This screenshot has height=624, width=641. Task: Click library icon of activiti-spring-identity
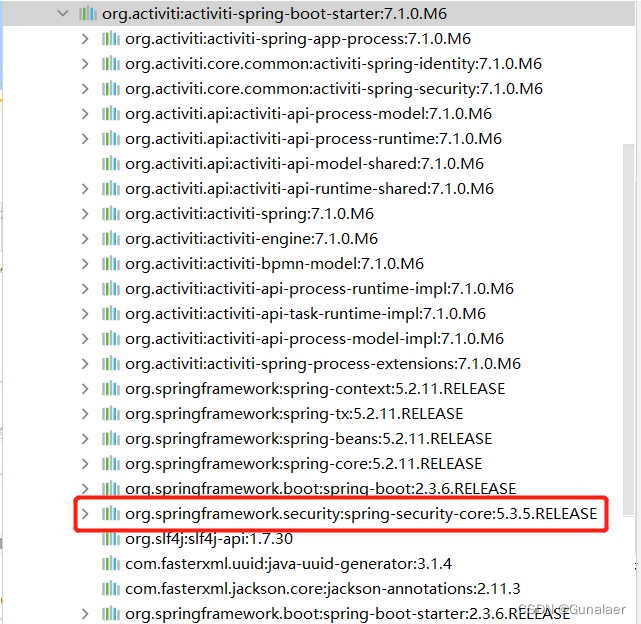click(x=110, y=64)
